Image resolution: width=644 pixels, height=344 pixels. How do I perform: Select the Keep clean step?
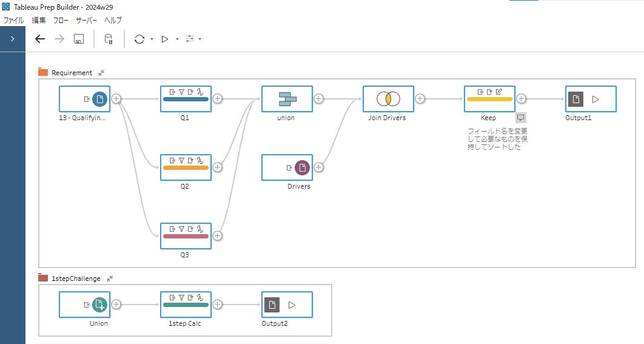tap(489, 99)
